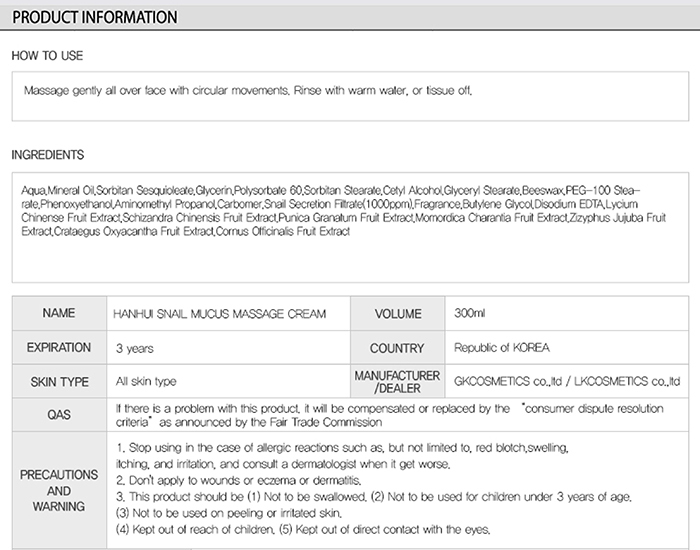Click the QAS label cell
Screen dimensions: 700x550
click(x=59, y=415)
